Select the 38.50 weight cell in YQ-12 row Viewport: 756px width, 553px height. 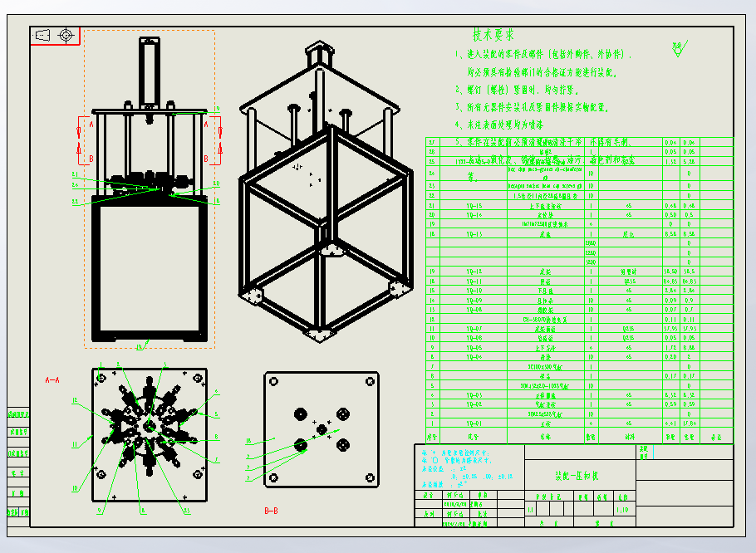click(x=670, y=272)
